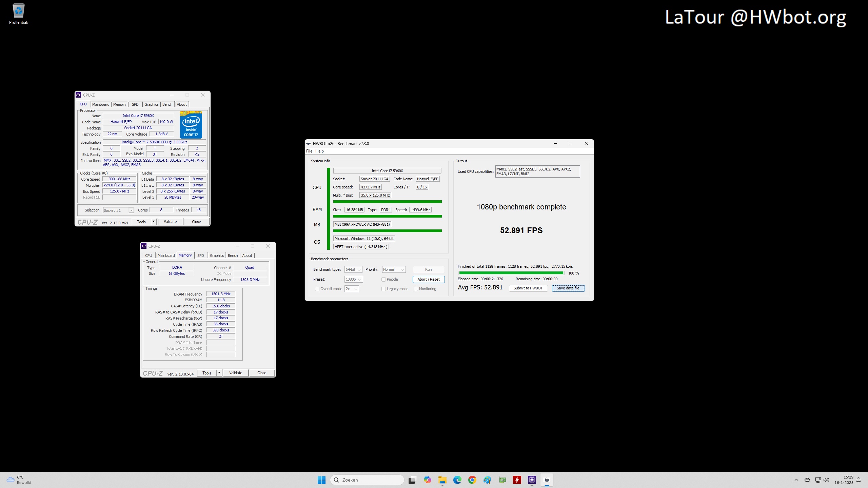Click Validate in top CPU-Z window

170,222
